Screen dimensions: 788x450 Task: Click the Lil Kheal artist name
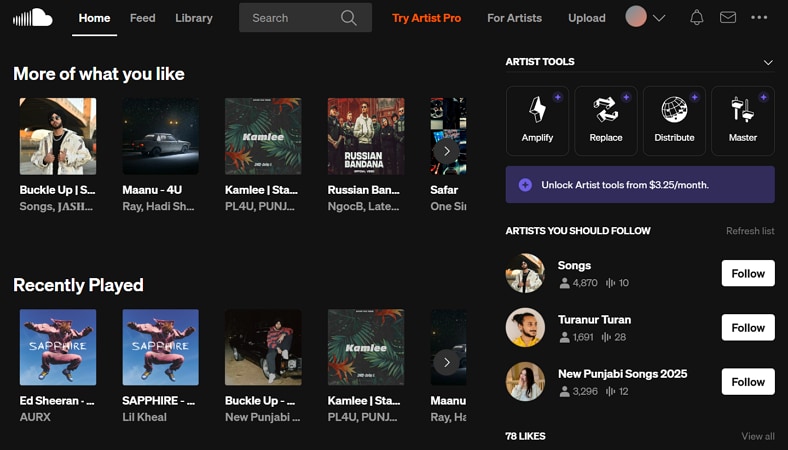point(145,417)
